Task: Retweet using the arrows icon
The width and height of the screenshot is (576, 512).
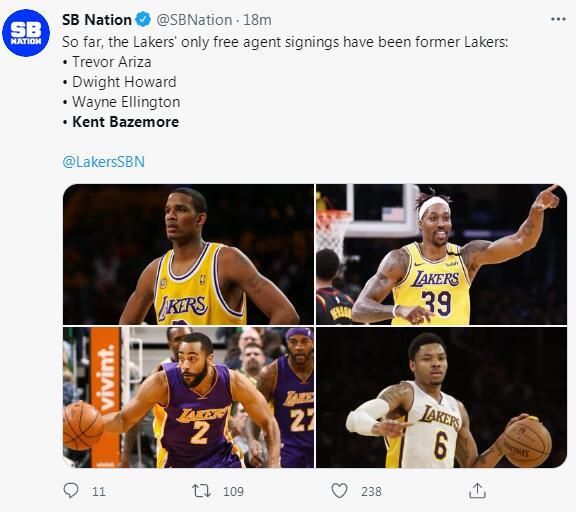Action: tap(201, 491)
